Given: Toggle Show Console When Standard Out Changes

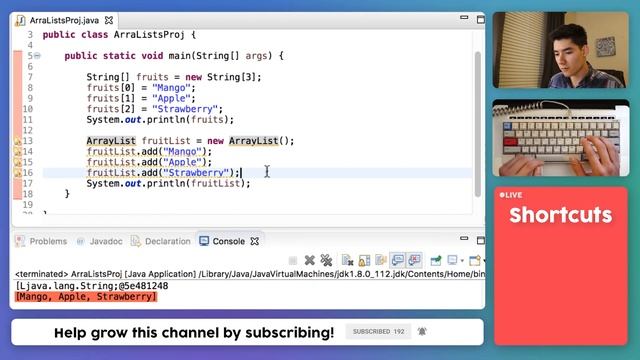Looking at the screenshot, I should tap(398, 260).
